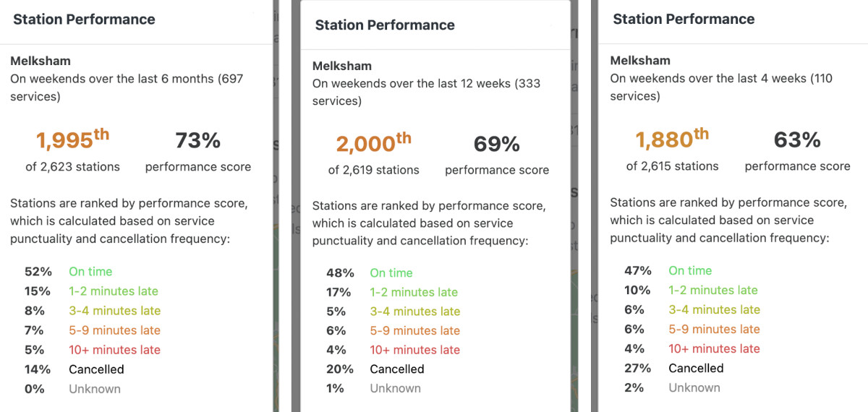Click 'of 2,619 stations' label
Image resolution: width=868 pixels, height=412 pixels.
373,171
